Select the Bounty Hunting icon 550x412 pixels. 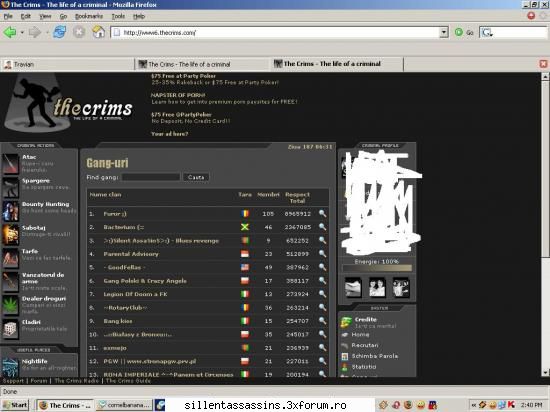[x=10, y=211]
